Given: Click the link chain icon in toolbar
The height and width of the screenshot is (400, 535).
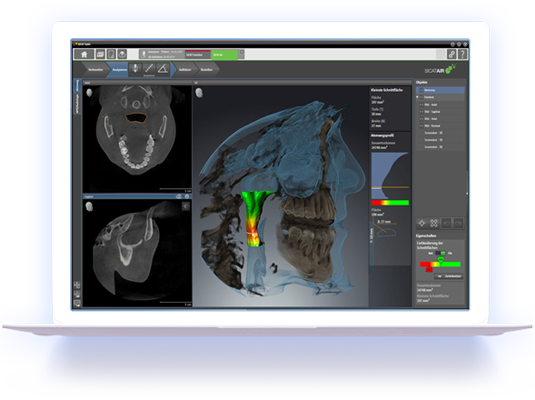Looking at the screenshot, I should [452, 54].
